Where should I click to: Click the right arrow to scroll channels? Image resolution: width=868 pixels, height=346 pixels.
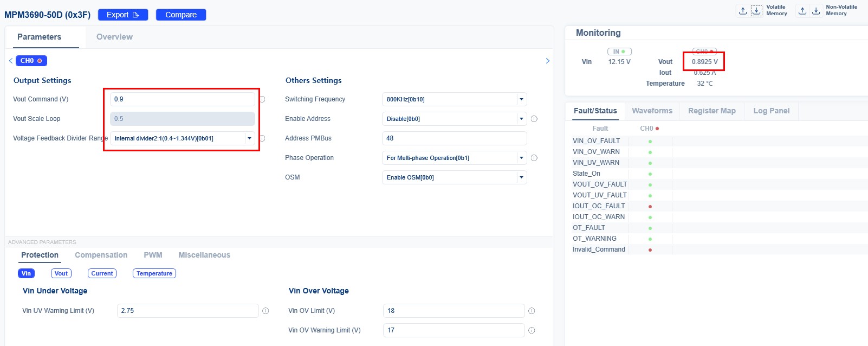tap(547, 61)
